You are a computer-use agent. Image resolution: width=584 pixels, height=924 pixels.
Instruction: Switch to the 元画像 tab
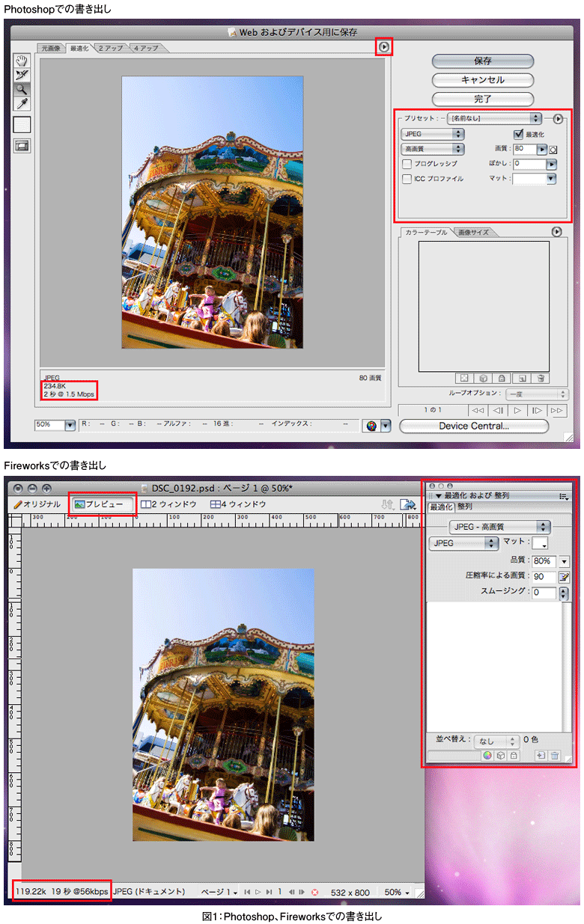(x=51, y=48)
